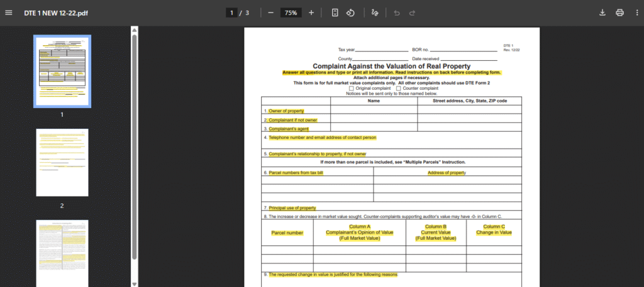Click the 'Complainant's agent' label
The width and height of the screenshot is (644, 287).
(x=288, y=129)
